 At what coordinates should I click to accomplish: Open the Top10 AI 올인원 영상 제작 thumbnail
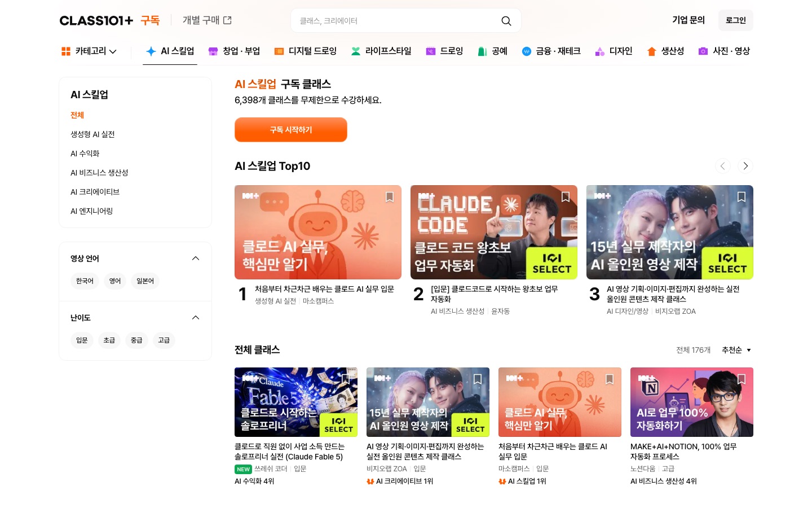(x=670, y=232)
